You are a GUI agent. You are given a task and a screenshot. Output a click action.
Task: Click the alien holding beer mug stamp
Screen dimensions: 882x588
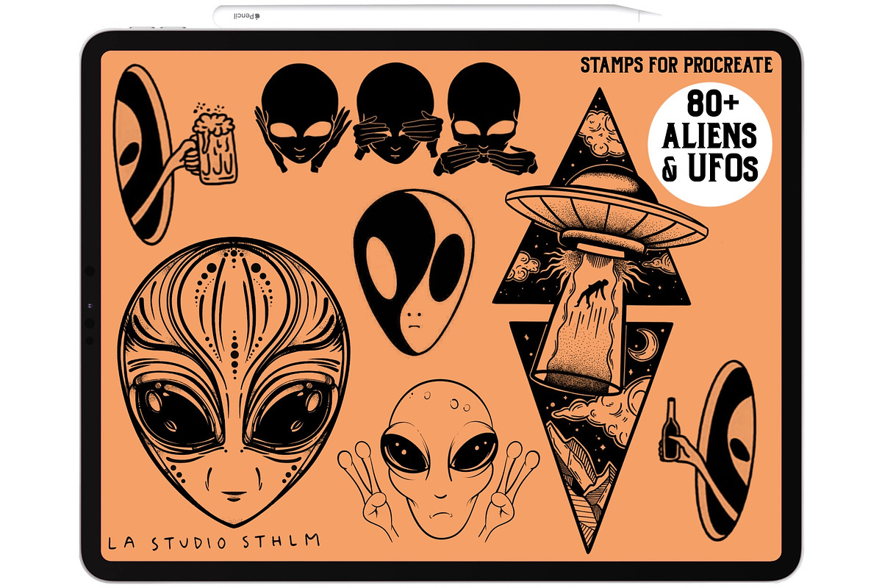tap(175, 154)
